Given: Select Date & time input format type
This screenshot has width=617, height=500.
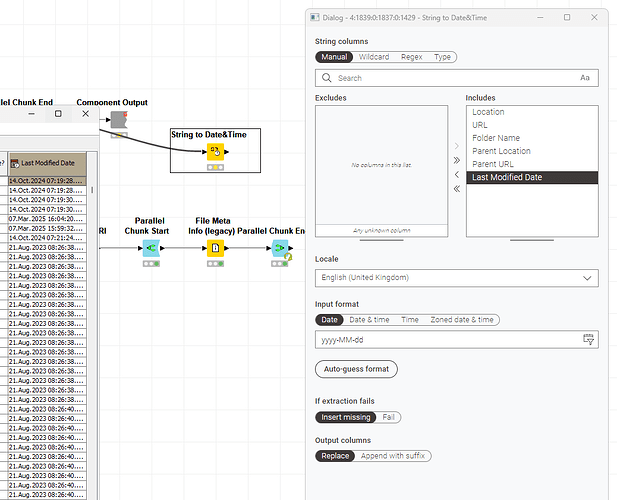Looking at the screenshot, I should 369,320.
